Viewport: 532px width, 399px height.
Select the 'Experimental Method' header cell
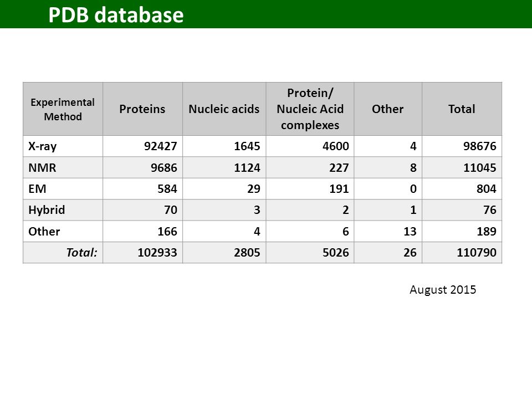[63, 109]
